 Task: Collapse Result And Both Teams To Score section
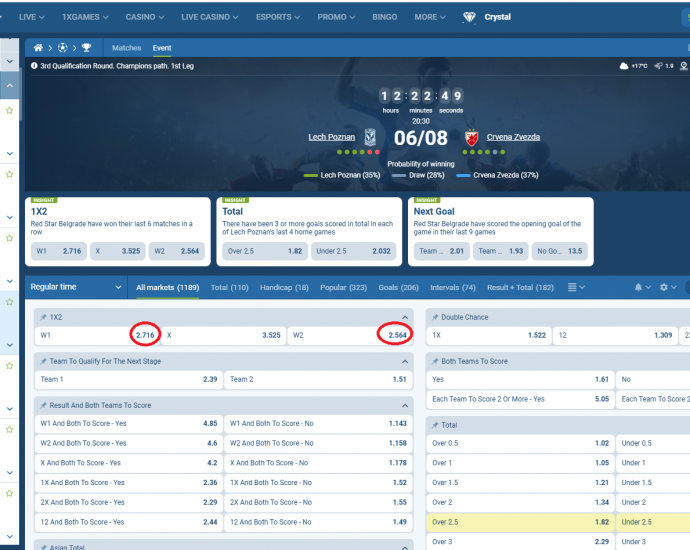coord(405,405)
